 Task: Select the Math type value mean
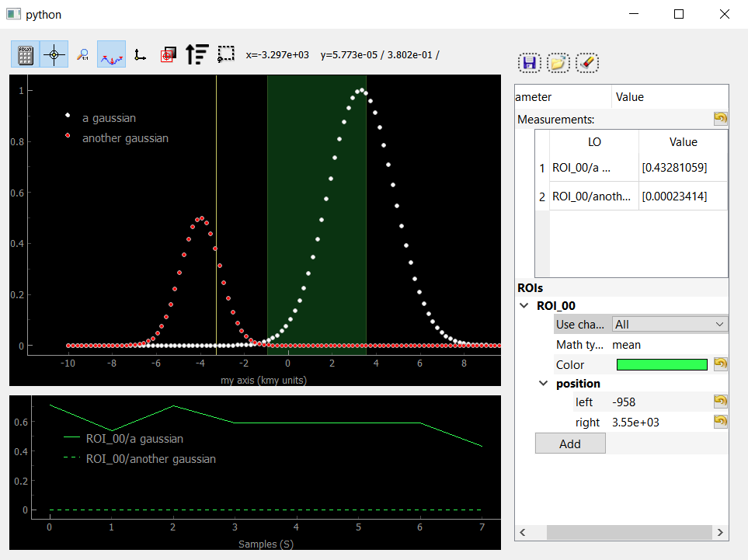[626, 345]
